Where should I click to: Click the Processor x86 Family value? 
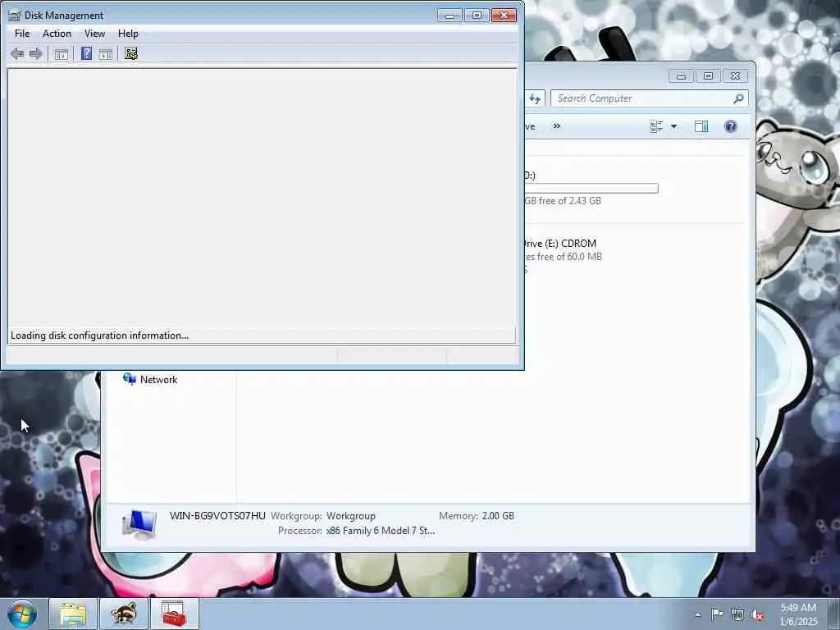click(x=381, y=531)
